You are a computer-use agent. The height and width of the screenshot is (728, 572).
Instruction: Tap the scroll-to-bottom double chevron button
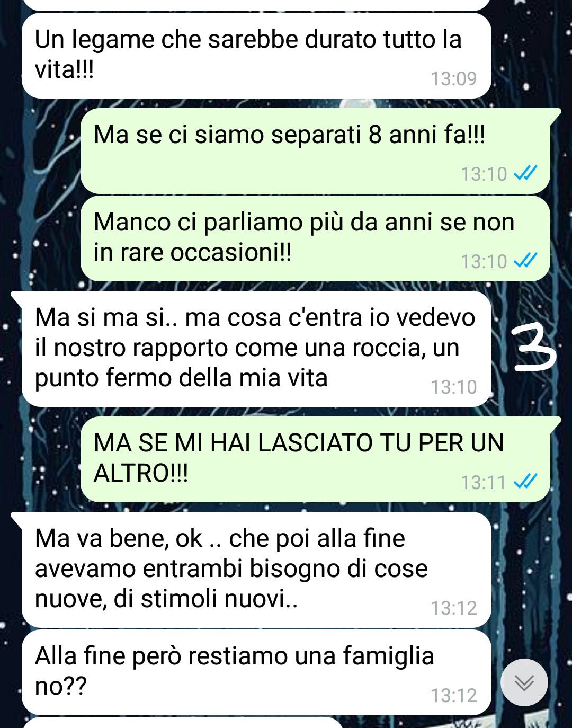point(524,682)
